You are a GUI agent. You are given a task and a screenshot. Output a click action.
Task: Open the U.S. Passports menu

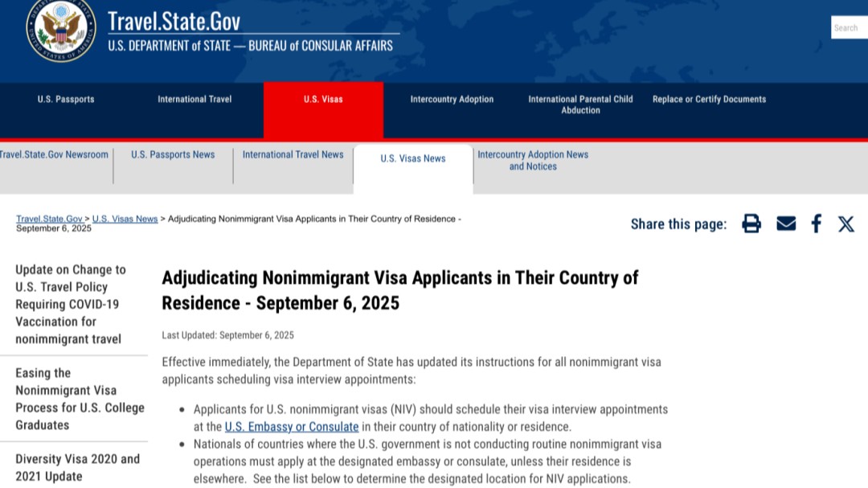coord(66,100)
